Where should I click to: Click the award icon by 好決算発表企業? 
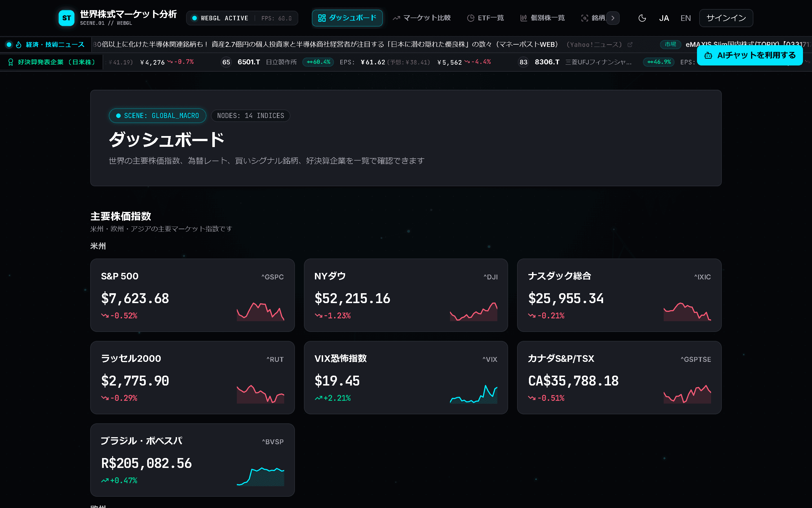coord(11,62)
